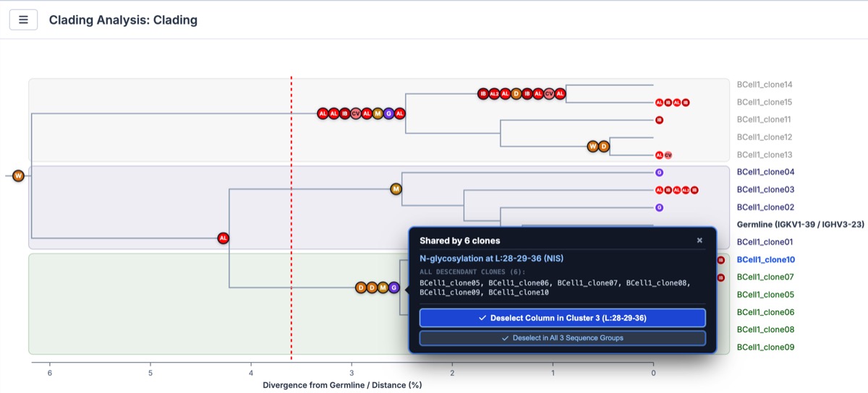Select highlighted BCell1_clone10 label

765,259
